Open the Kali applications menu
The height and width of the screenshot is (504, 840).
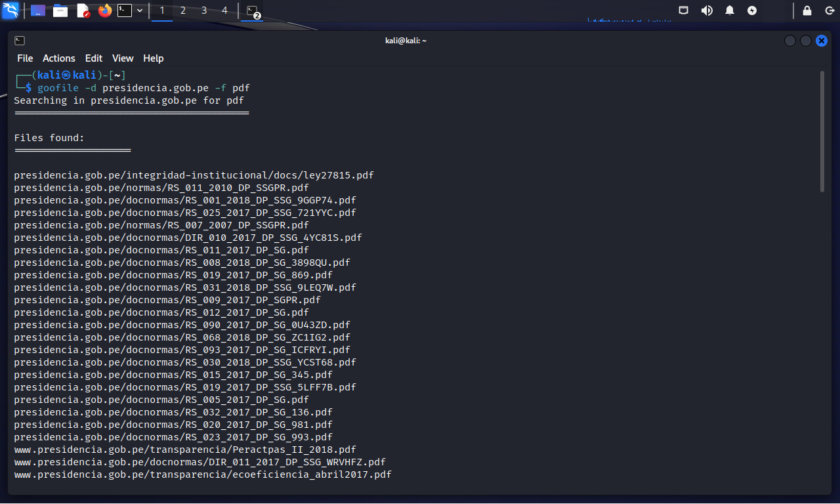point(10,10)
